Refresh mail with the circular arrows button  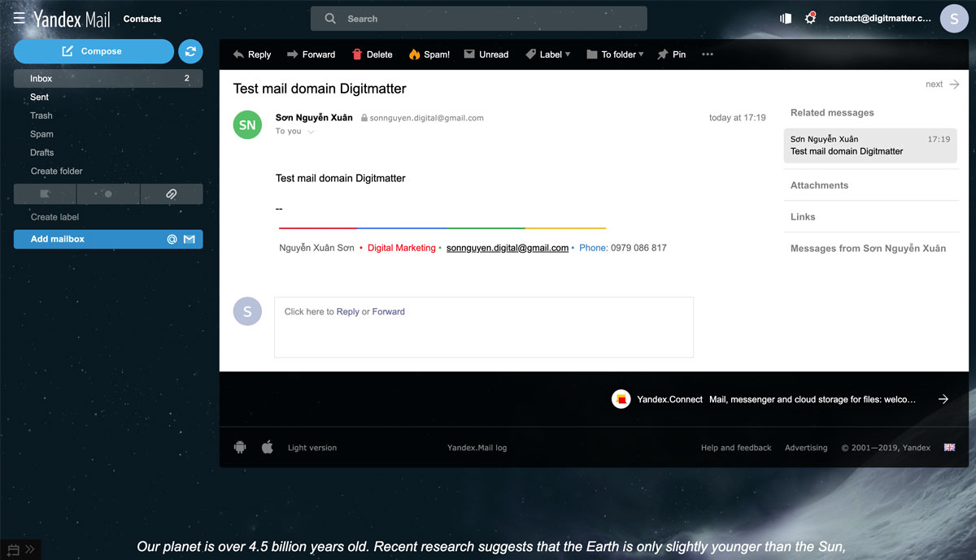(190, 51)
